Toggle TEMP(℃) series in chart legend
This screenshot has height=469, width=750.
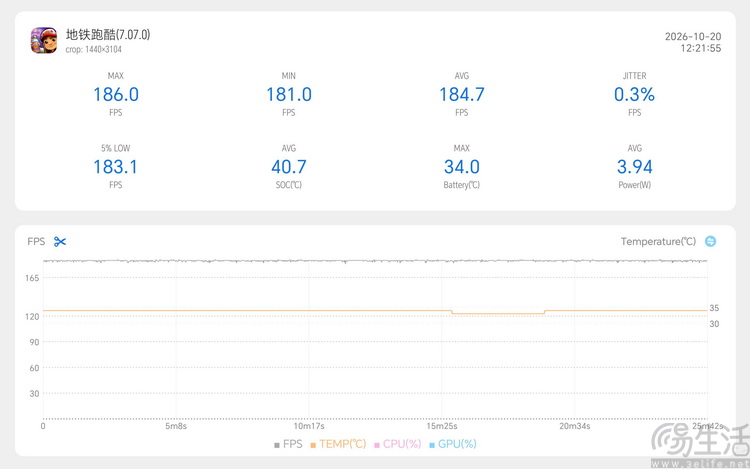point(338,444)
